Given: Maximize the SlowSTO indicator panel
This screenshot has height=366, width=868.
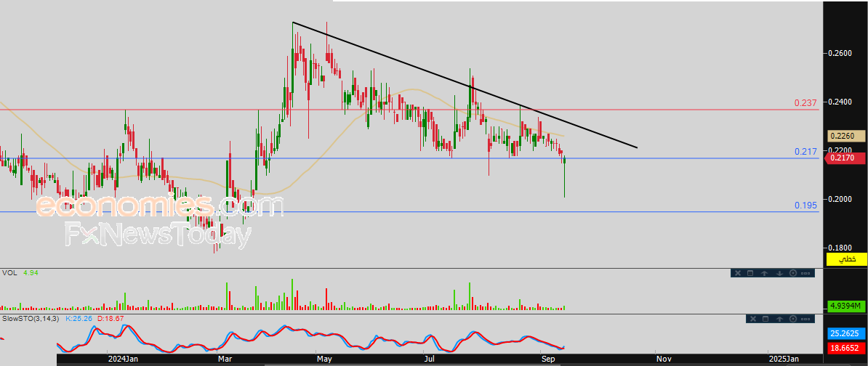Looking at the screenshot, I should [765, 320].
